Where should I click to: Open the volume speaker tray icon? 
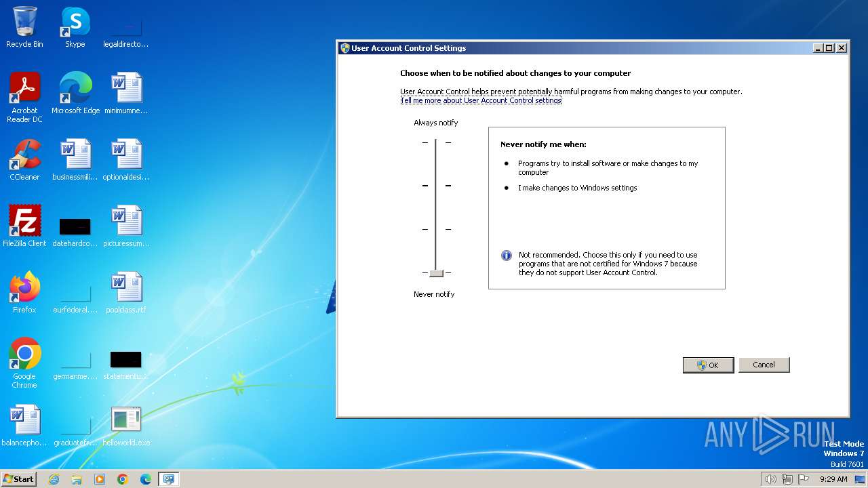(770, 479)
